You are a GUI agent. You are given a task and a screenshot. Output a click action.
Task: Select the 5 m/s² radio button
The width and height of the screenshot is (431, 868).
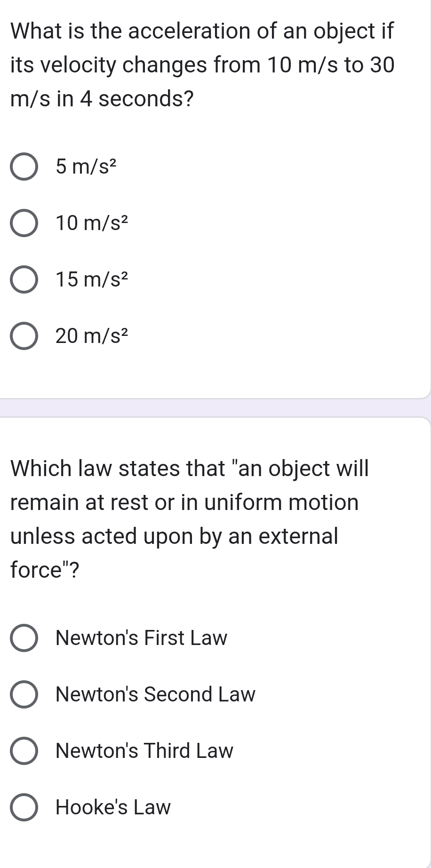24,167
